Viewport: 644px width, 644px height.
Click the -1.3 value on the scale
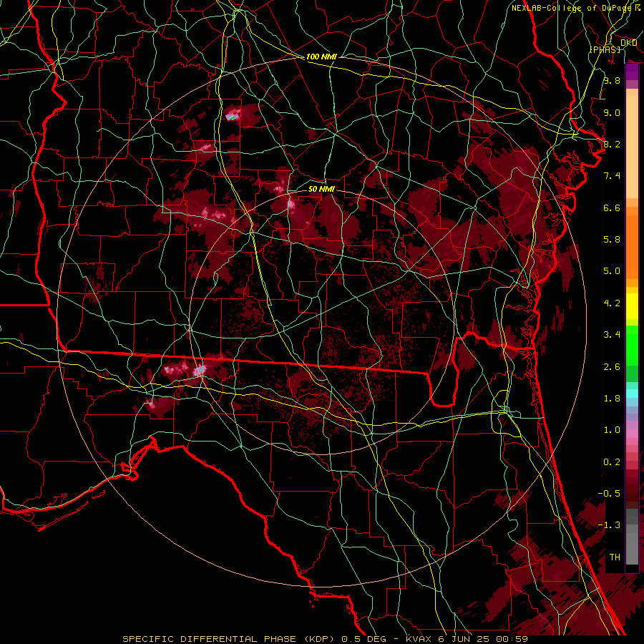click(x=609, y=525)
